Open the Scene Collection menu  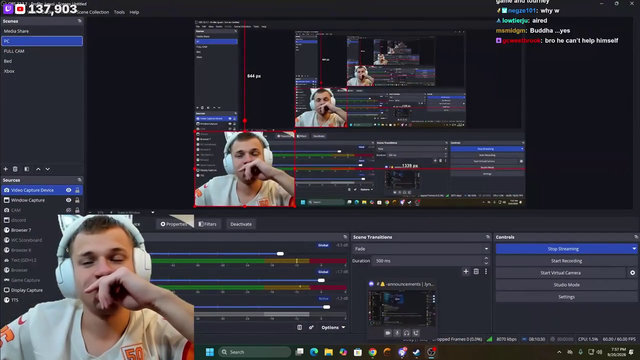point(93,12)
